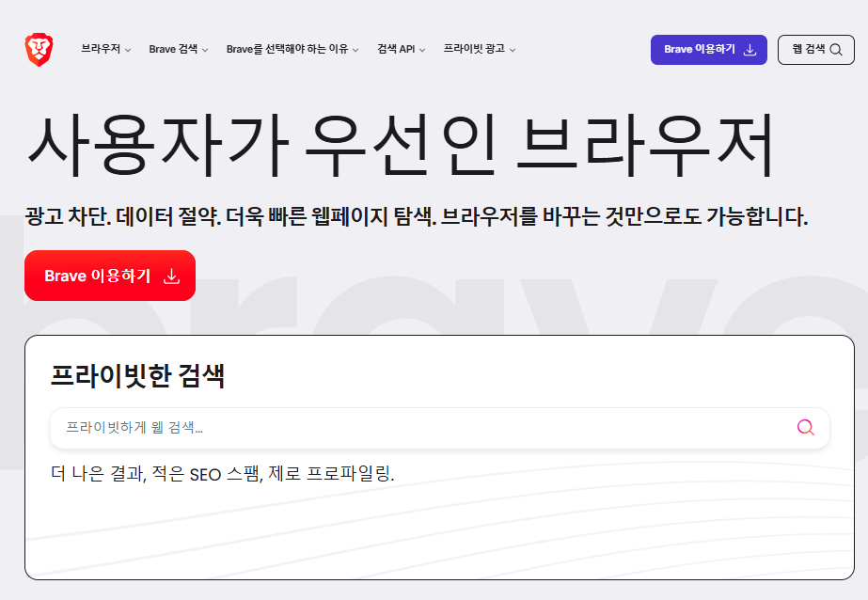This screenshot has height=600, width=868.
Task: Expand the Brave 검색 chevron
Action: pyautogui.click(x=205, y=50)
